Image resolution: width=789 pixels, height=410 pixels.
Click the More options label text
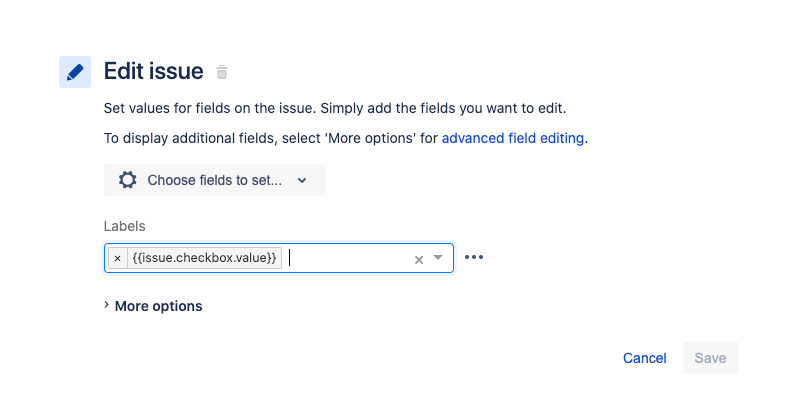[x=158, y=306]
